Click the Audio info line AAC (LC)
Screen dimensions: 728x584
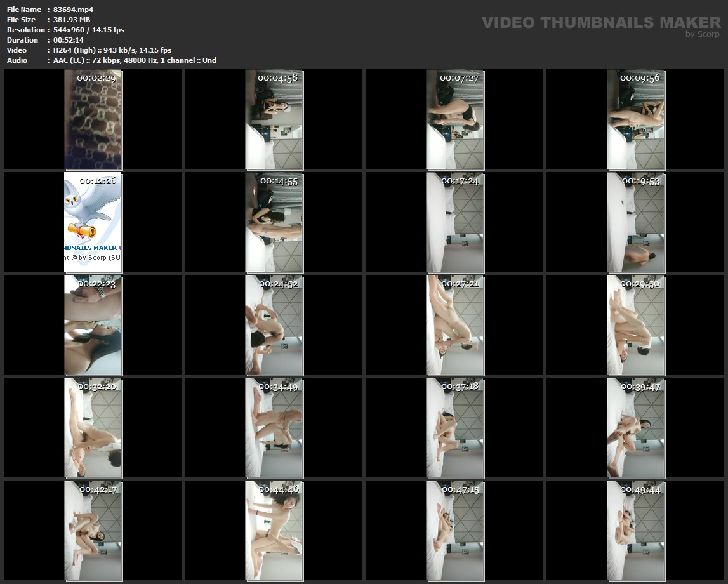coord(135,60)
